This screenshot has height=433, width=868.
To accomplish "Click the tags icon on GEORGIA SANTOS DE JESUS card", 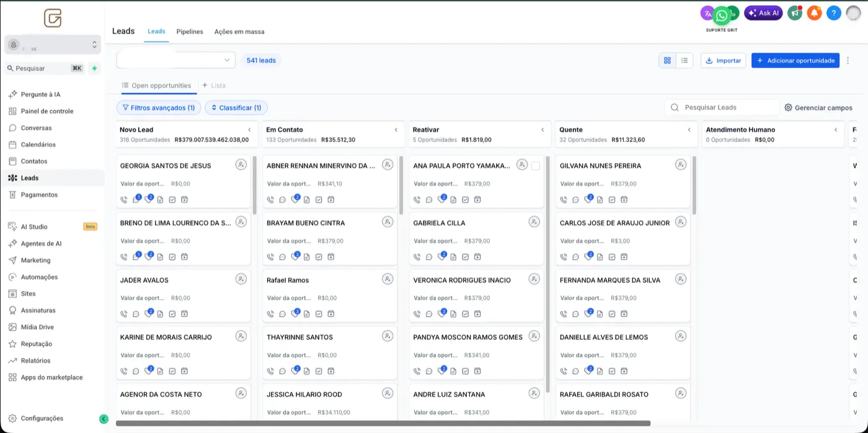I will point(149,199).
